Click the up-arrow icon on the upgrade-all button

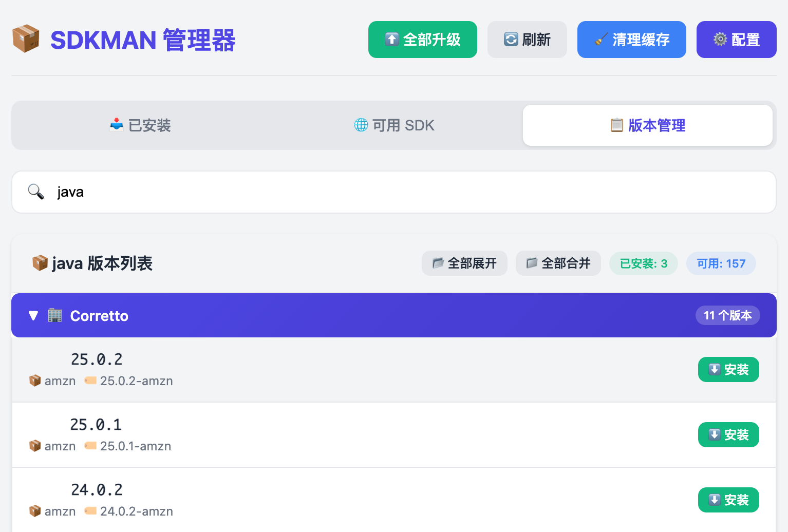(392, 40)
